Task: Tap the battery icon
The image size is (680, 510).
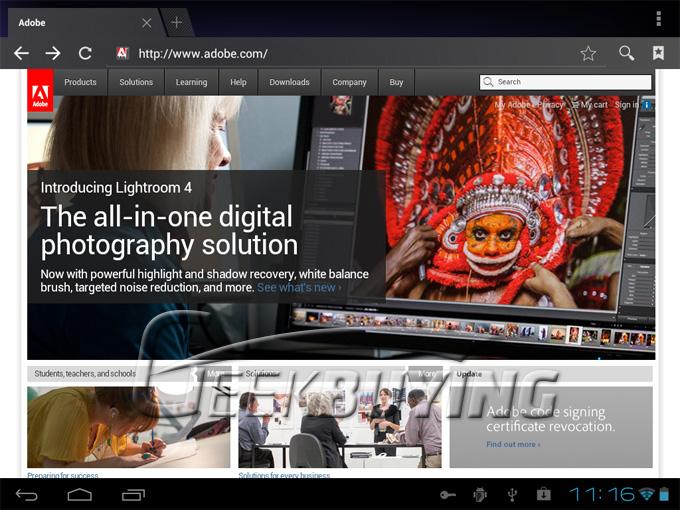Action: point(664,494)
